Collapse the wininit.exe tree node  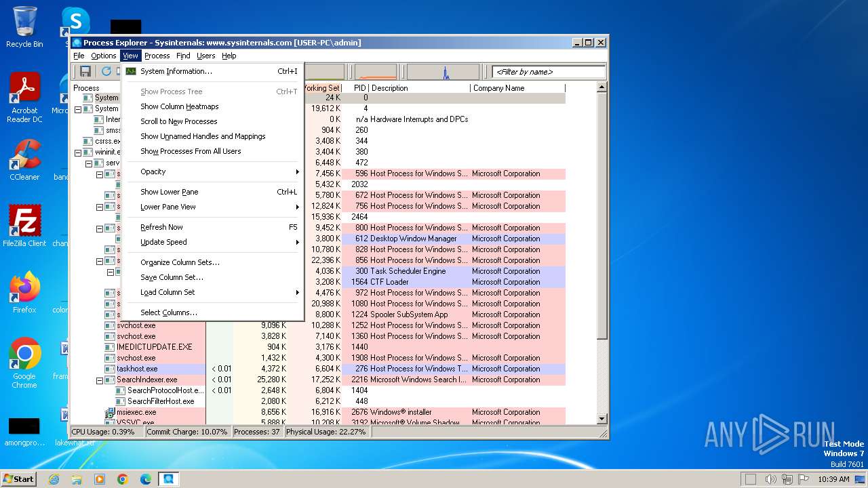click(x=78, y=152)
